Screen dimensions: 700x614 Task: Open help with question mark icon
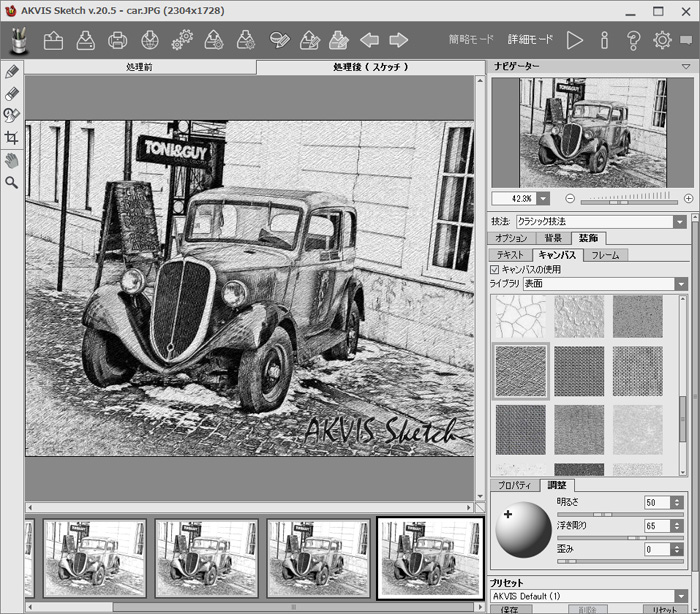[x=633, y=40]
